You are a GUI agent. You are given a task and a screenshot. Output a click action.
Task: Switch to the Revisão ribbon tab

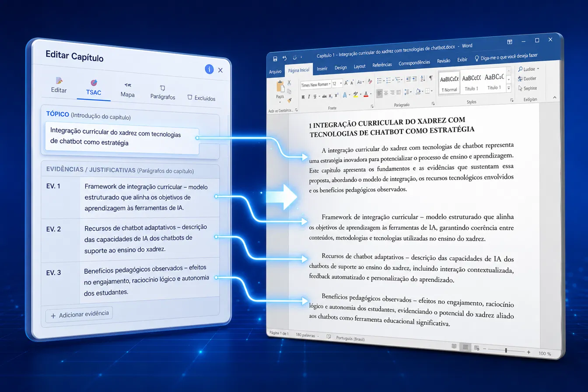click(444, 61)
